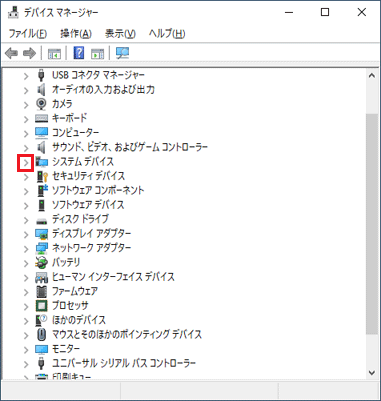Click the USB コネクタ マネージャー device icon

(x=41, y=75)
